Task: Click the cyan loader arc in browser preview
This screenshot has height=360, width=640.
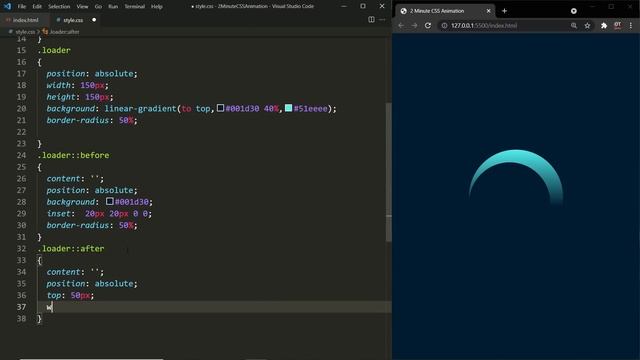Action: coord(516,156)
